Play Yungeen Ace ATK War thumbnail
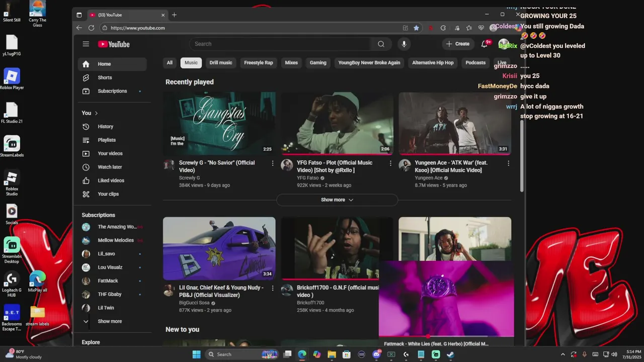The image size is (644, 362). coord(455,123)
